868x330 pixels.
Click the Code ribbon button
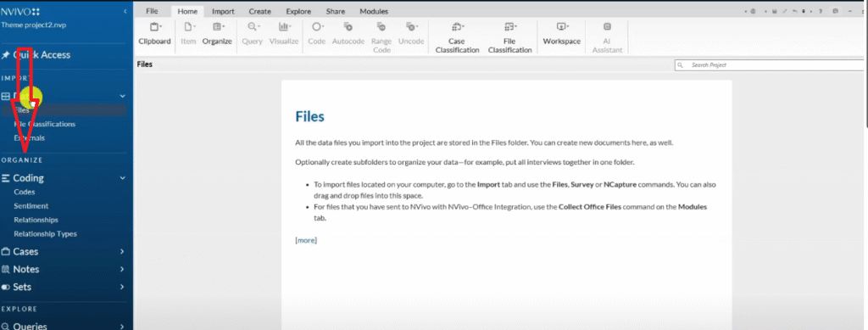(317, 34)
